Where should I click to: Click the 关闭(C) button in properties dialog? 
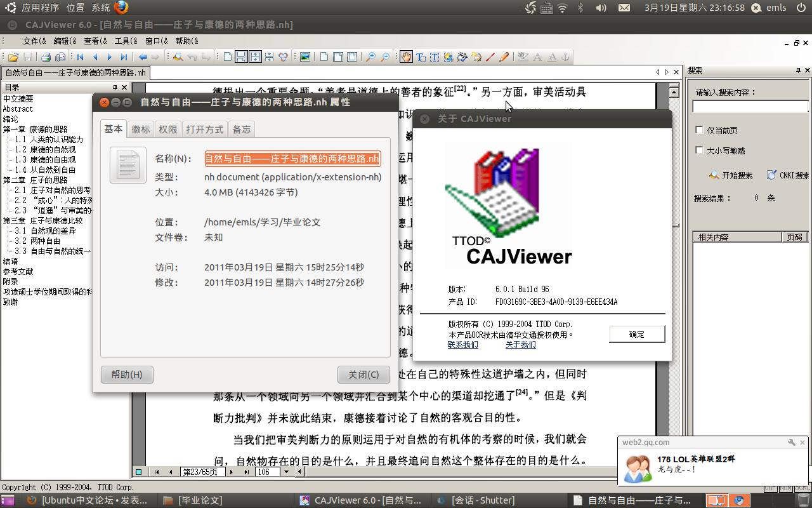(x=363, y=375)
